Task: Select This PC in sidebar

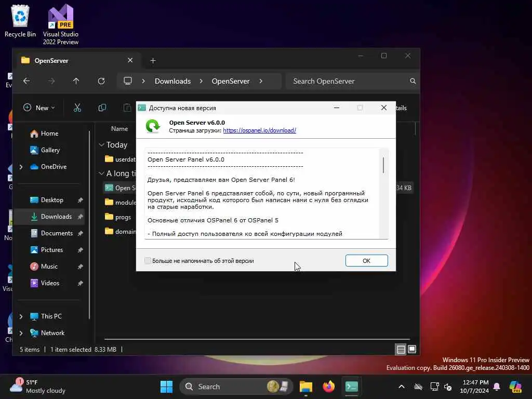Action: click(x=51, y=316)
